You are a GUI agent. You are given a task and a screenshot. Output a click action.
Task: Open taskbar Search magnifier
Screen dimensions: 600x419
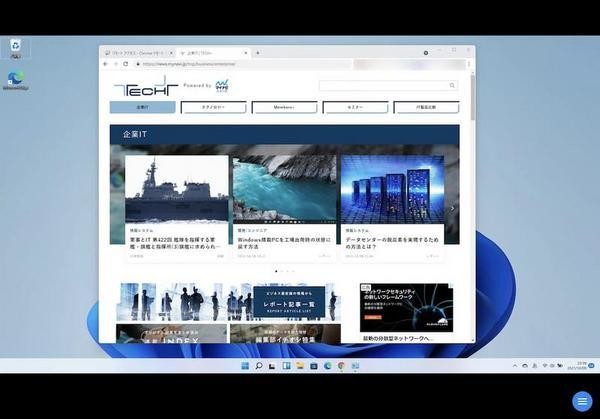pyautogui.click(x=259, y=366)
